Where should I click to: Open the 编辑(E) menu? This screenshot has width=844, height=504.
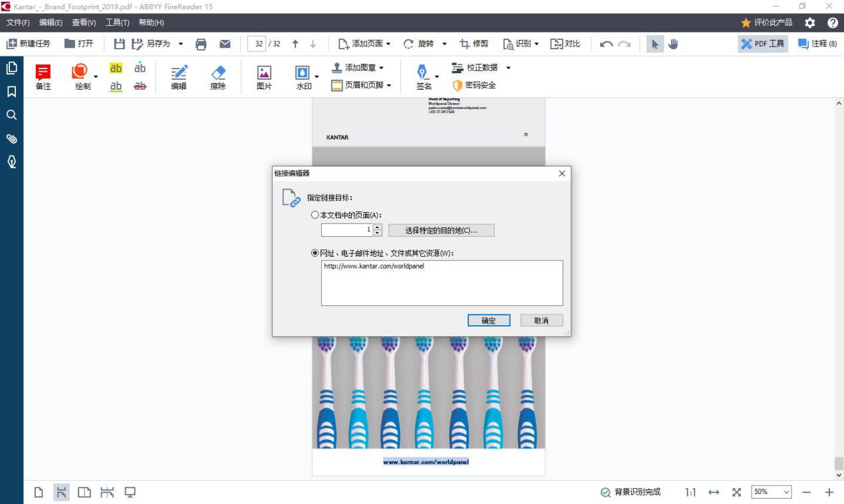pos(51,23)
